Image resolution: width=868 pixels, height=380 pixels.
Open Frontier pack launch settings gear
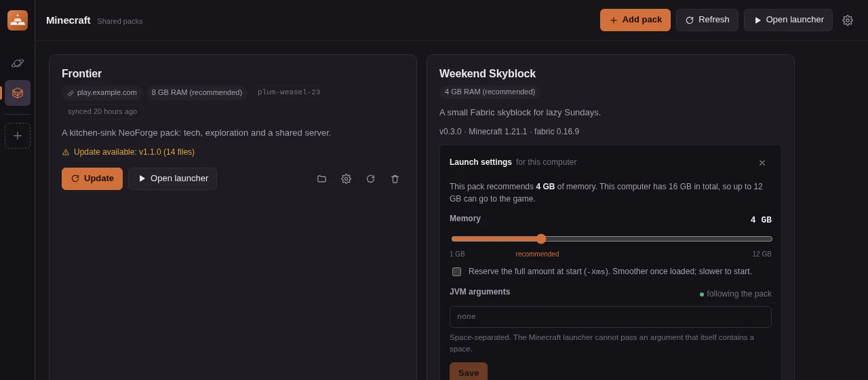click(x=346, y=179)
